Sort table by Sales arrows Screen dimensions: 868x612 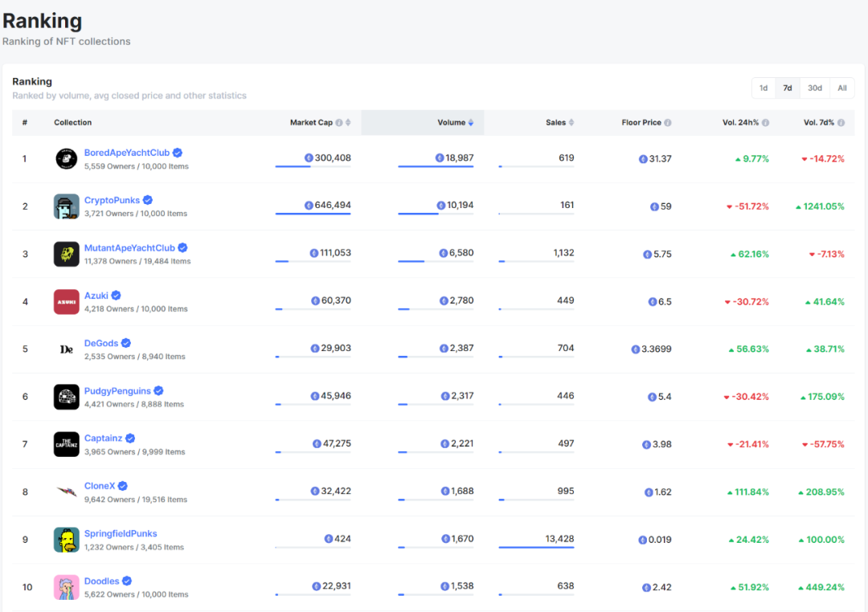tap(571, 123)
